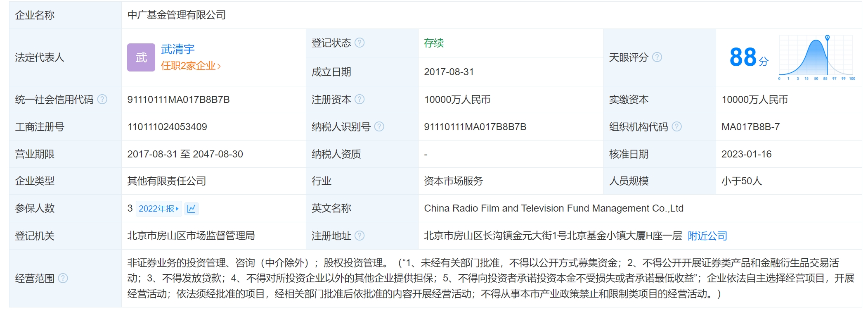Select registration status 存续

[x=434, y=43]
